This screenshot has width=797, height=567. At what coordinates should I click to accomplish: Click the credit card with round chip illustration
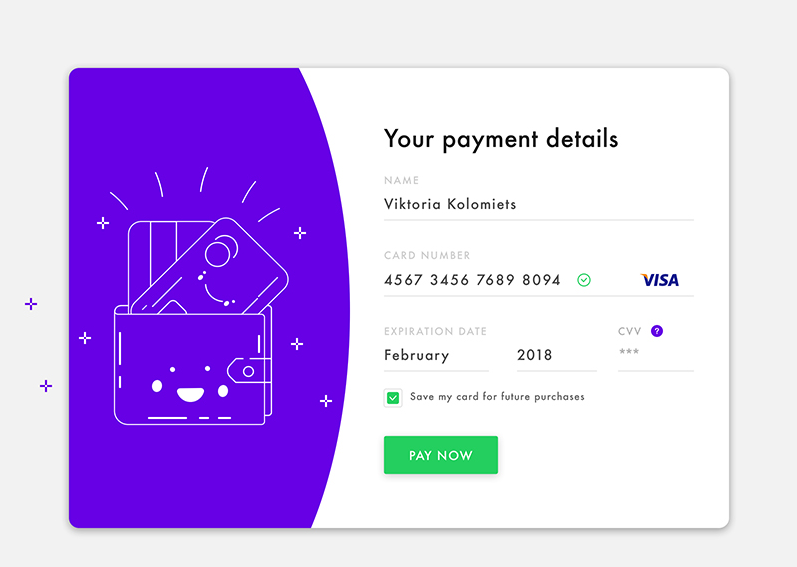(211, 266)
